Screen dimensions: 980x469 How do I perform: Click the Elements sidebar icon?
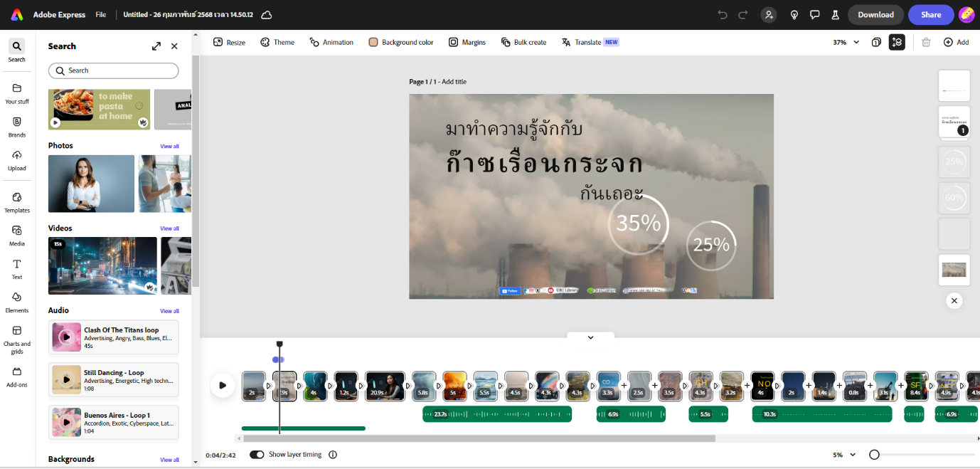click(x=17, y=302)
